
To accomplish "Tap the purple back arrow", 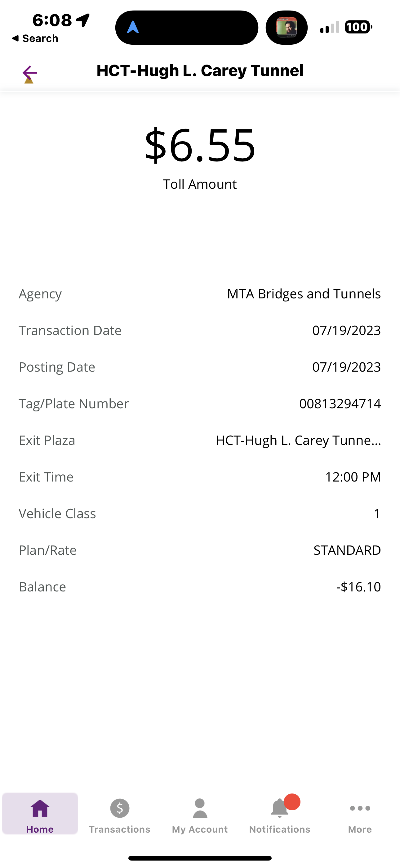I will [x=30, y=73].
